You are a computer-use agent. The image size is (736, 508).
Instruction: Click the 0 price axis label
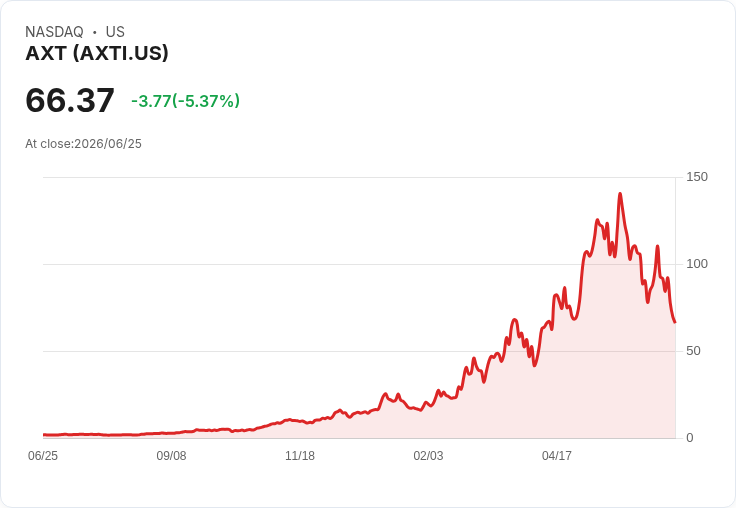click(690, 438)
